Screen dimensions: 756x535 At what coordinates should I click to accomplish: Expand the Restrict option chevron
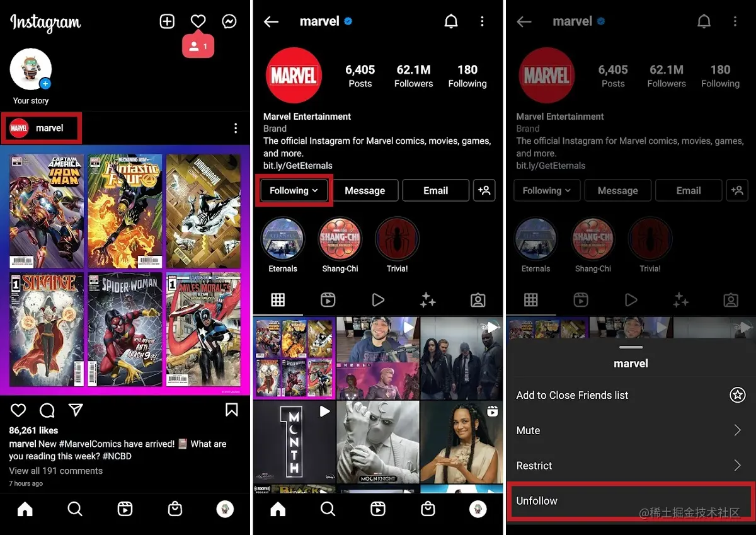pos(738,466)
